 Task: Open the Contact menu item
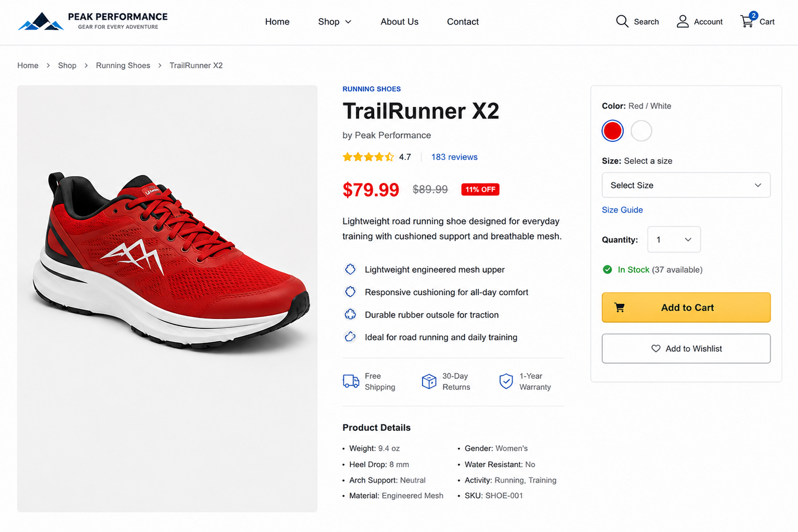463,22
